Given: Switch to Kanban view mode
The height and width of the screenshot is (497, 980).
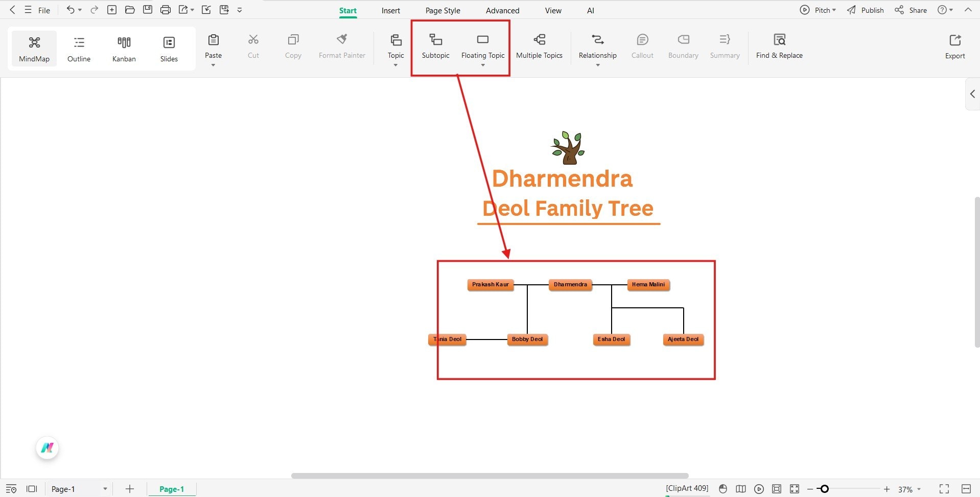Looking at the screenshot, I should click(x=124, y=49).
